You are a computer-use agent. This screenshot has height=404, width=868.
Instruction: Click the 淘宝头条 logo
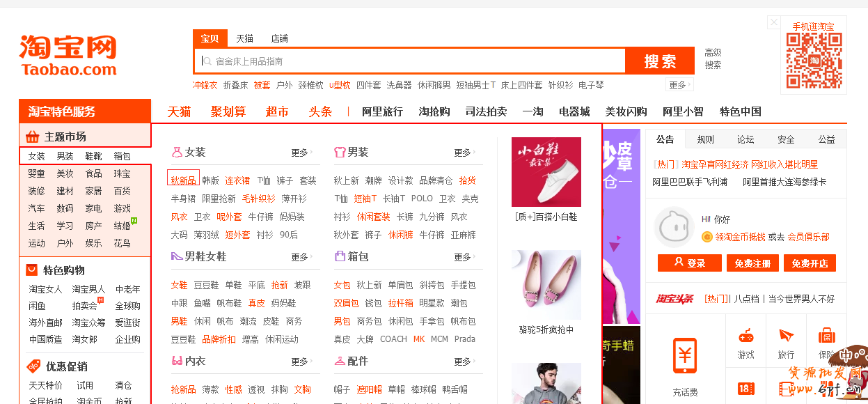pos(674,299)
